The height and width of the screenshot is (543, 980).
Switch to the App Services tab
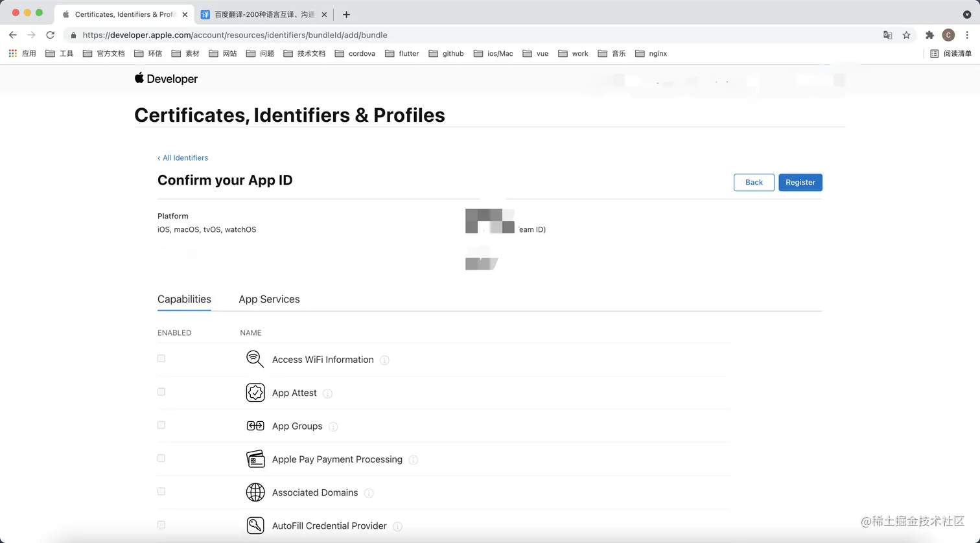[269, 299]
